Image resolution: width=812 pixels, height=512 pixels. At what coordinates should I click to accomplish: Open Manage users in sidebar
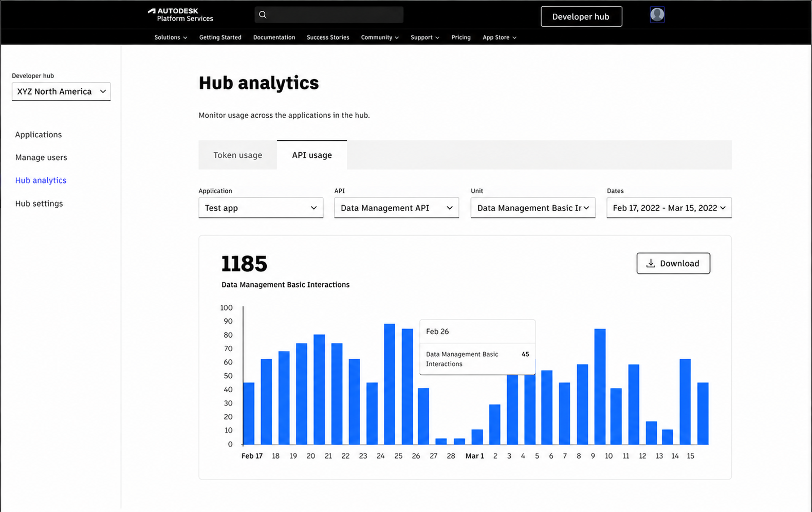pyautogui.click(x=41, y=157)
